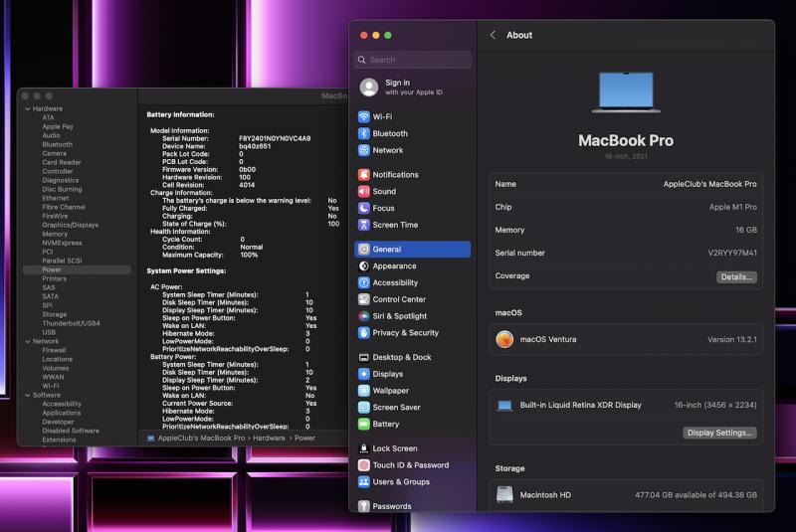Select the Bluetooth icon in sidebar
796x532 pixels.
tap(364, 133)
